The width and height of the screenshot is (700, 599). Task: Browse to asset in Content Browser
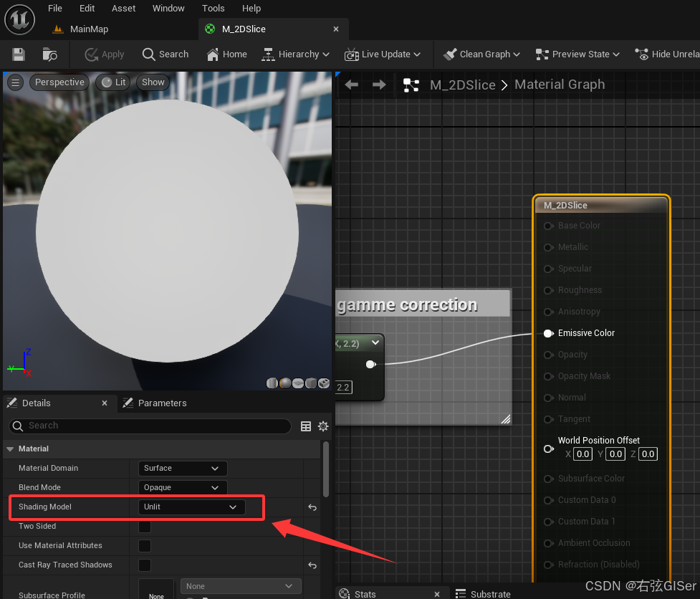tap(49, 54)
